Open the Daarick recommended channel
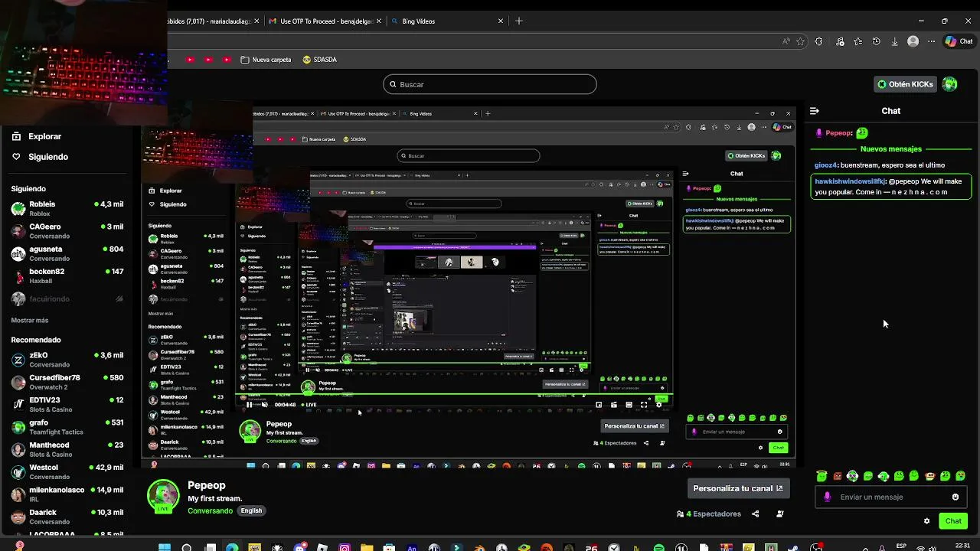The image size is (980, 551). click(67, 517)
